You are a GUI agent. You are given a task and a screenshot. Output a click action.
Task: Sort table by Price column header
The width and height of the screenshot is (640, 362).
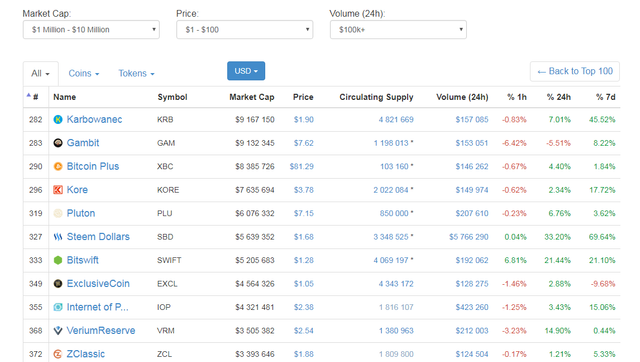(x=303, y=97)
